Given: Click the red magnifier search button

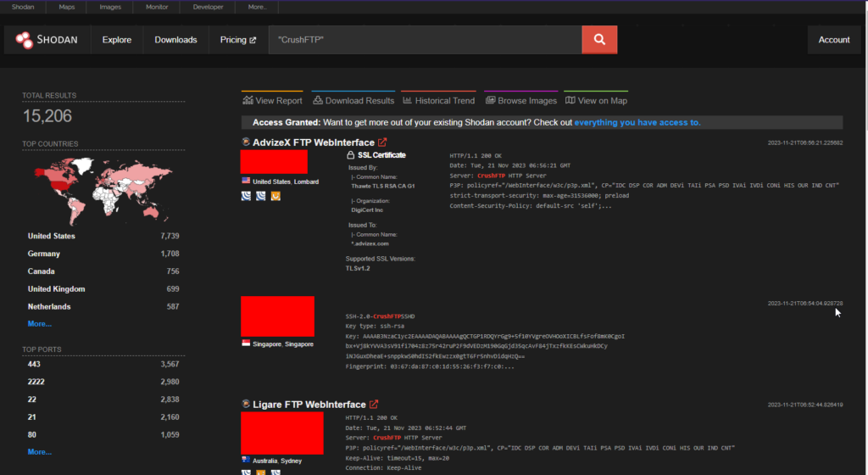Looking at the screenshot, I should click(x=599, y=39).
